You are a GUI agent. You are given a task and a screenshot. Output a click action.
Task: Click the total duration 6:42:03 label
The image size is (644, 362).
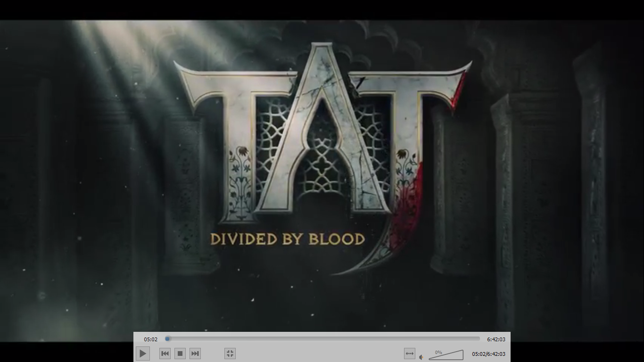pos(496,339)
